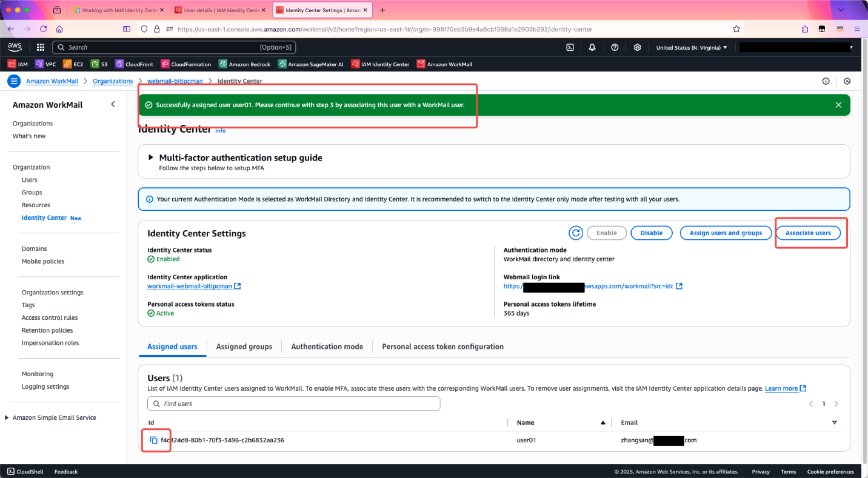The height and width of the screenshot is (478, 868).
Task: Click the AWS console Search box
Action: (174, 47)
